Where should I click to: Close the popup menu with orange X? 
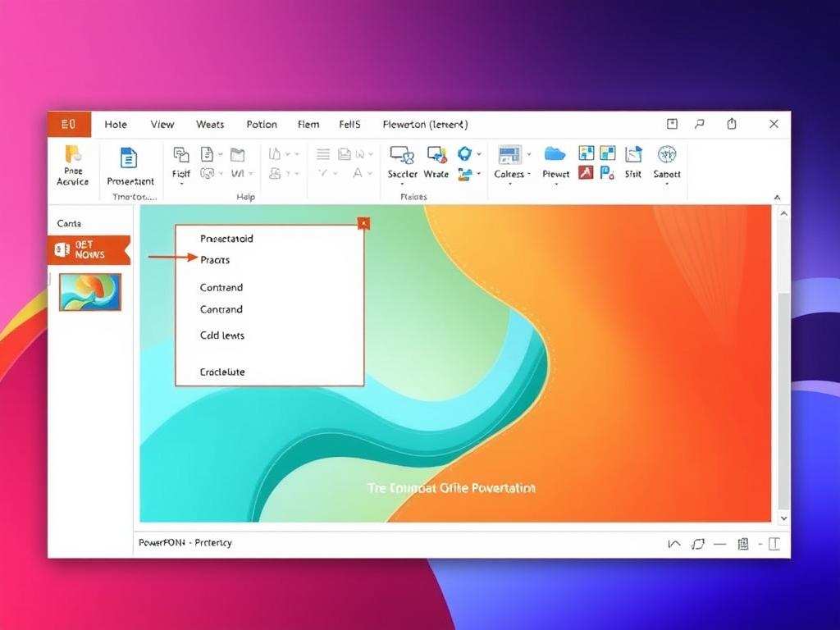[363, 223]
